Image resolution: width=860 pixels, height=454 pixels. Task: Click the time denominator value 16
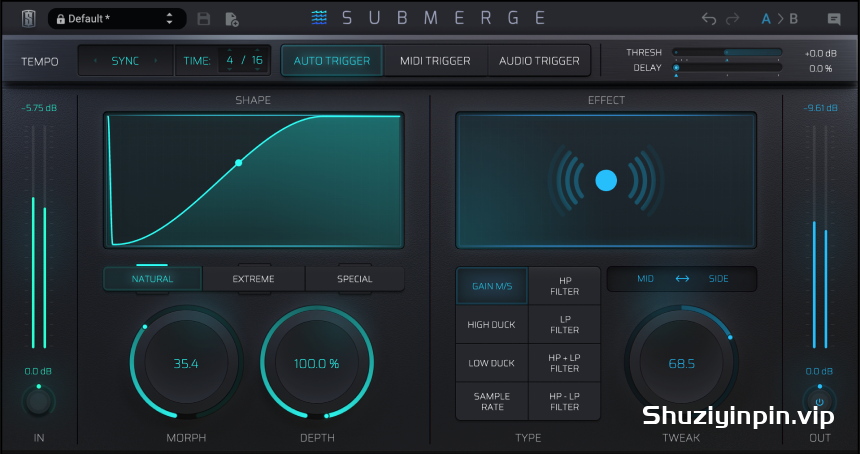click(257, 60)
